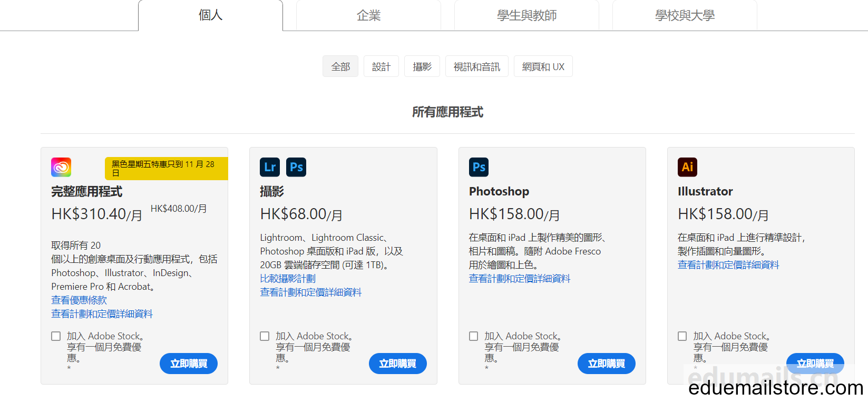Viewport: 868px width, 402px height.
Task: Click the HK$68.00/月 price
Action: click(x=301, y=214)
